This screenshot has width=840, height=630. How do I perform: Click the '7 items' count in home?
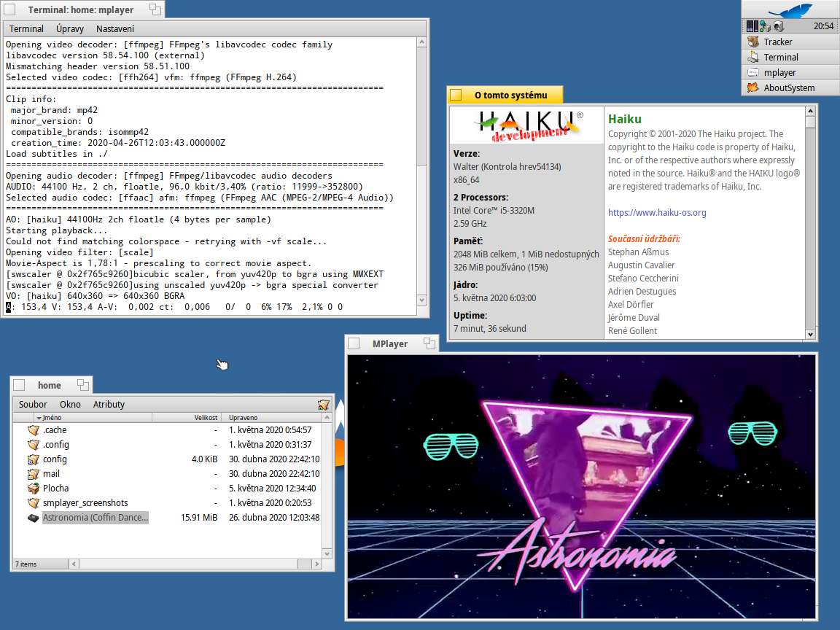26,564
